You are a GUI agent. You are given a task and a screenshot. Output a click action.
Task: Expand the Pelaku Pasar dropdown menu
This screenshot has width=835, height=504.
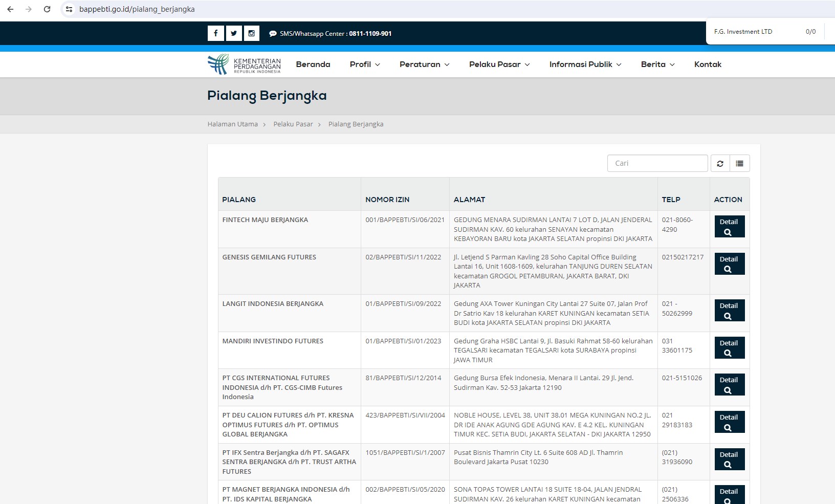click(x=499, y=64)
